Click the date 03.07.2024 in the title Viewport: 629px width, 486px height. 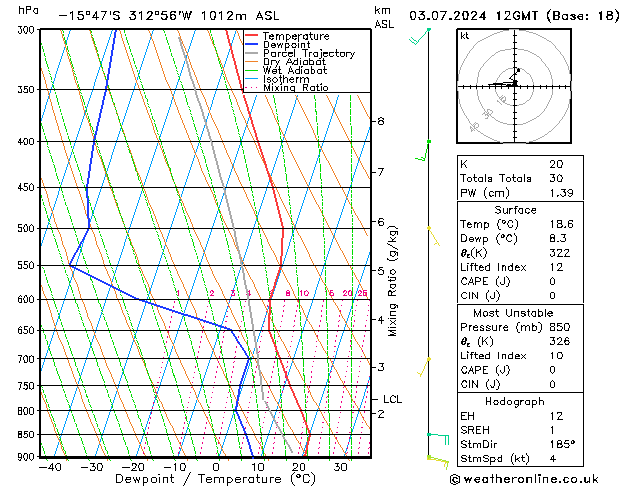tap(448, 16)
